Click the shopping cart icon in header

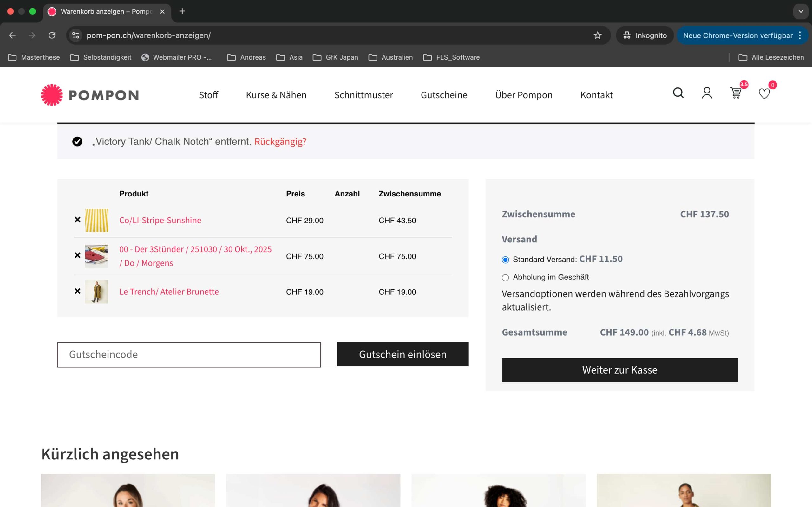coord(736,93)
